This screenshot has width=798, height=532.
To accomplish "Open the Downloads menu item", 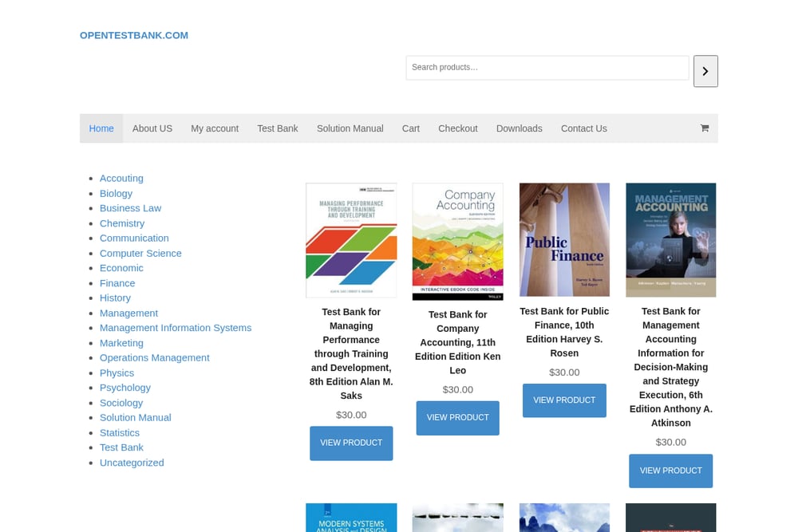I will pyautogui.click(x=519, y=128).
